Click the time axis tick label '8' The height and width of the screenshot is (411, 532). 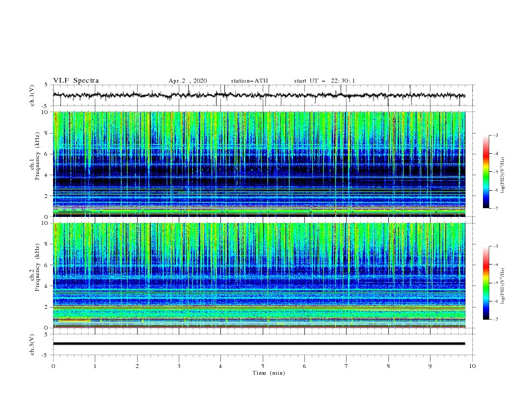[388, 366]
